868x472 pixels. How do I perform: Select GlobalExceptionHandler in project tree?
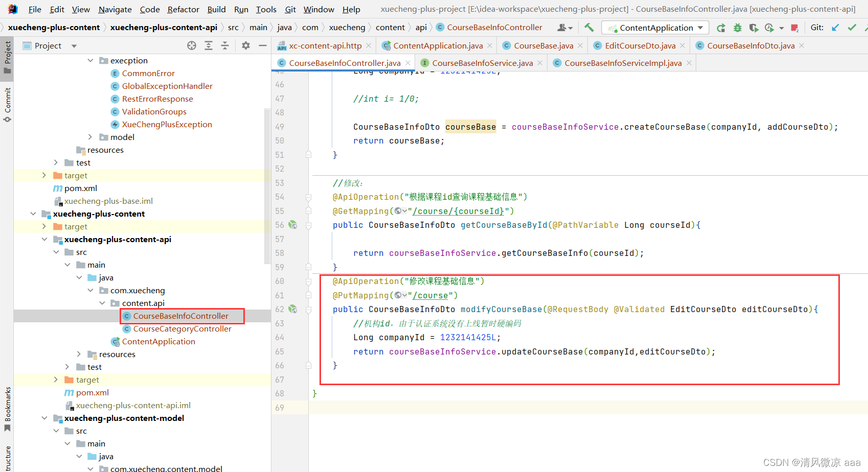(167, 86)
